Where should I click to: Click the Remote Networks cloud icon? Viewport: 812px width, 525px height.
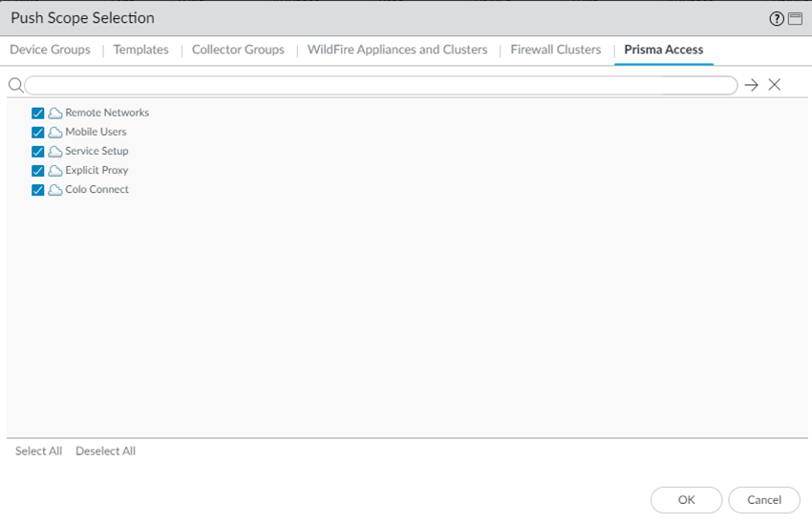tap(55, 114)
